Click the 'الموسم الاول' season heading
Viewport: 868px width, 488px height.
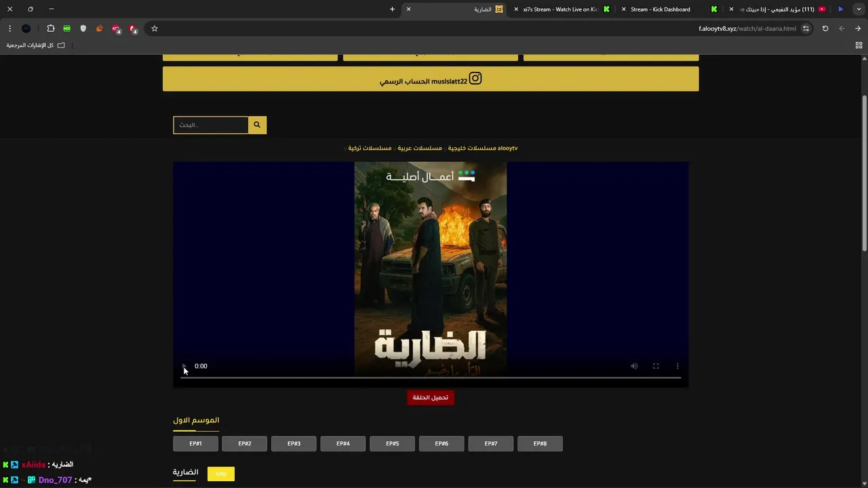click(196, 420)
